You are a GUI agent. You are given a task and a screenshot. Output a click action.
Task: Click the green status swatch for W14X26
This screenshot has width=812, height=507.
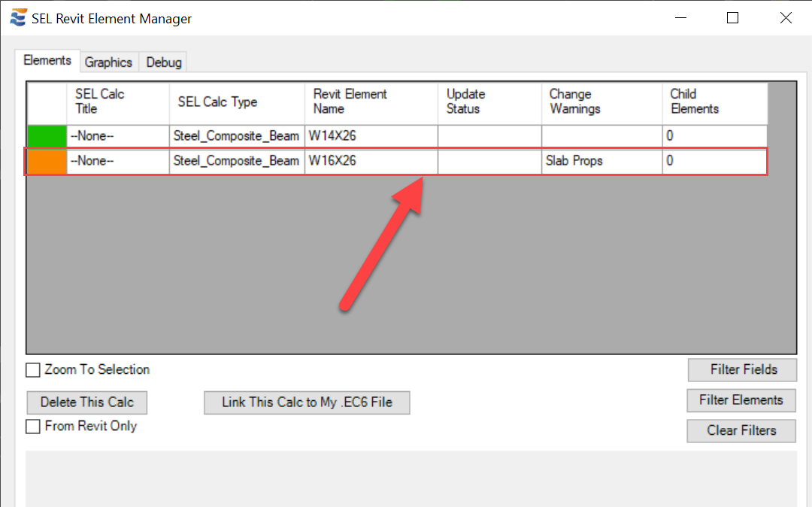47,136
